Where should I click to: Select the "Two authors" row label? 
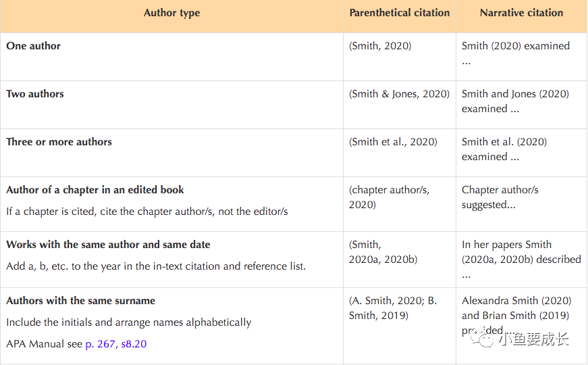tap(35, 94)
